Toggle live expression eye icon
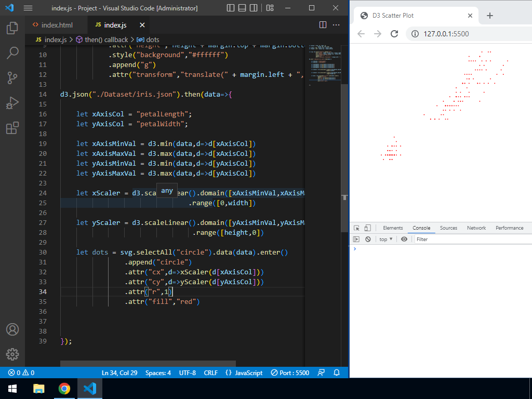The image size is (532, 399). (x=404, y=239)
